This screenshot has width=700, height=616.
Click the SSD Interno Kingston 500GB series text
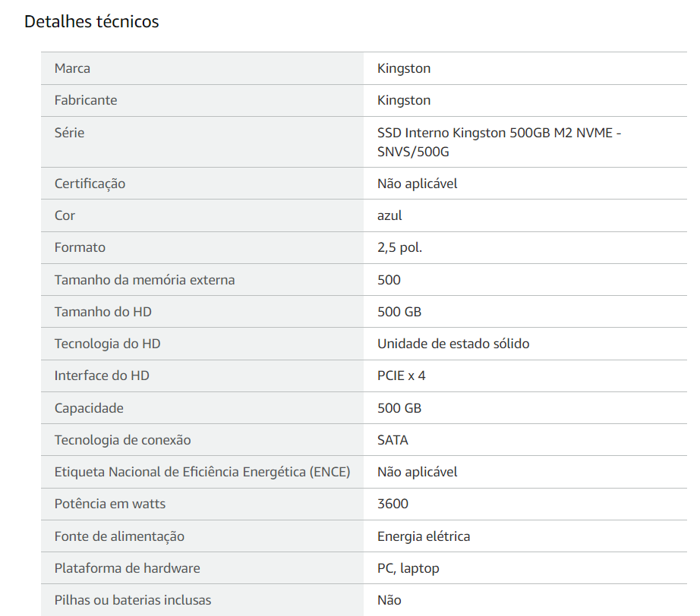point(499,143)
